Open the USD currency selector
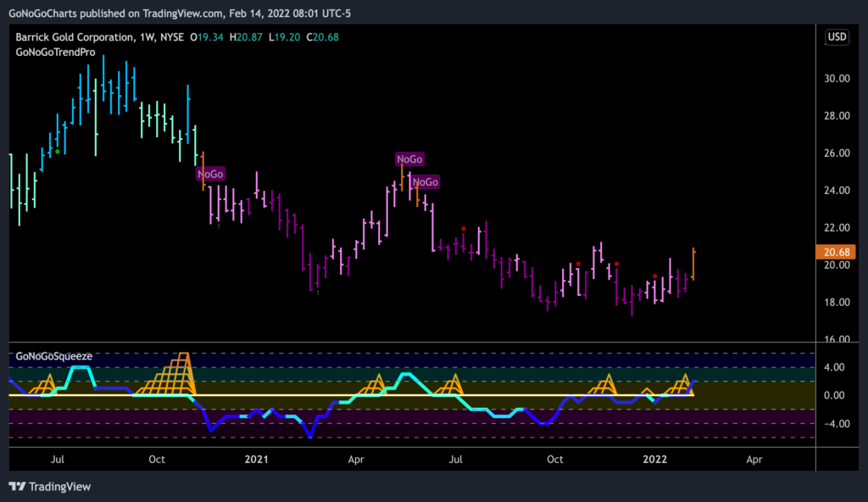Viewport: 868px width, 502px height. (837, 37)
